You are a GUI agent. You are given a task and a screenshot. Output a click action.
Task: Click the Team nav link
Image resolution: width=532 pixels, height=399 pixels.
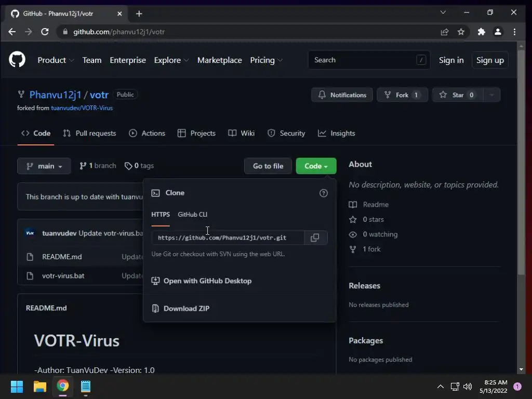tap(92, 60)
